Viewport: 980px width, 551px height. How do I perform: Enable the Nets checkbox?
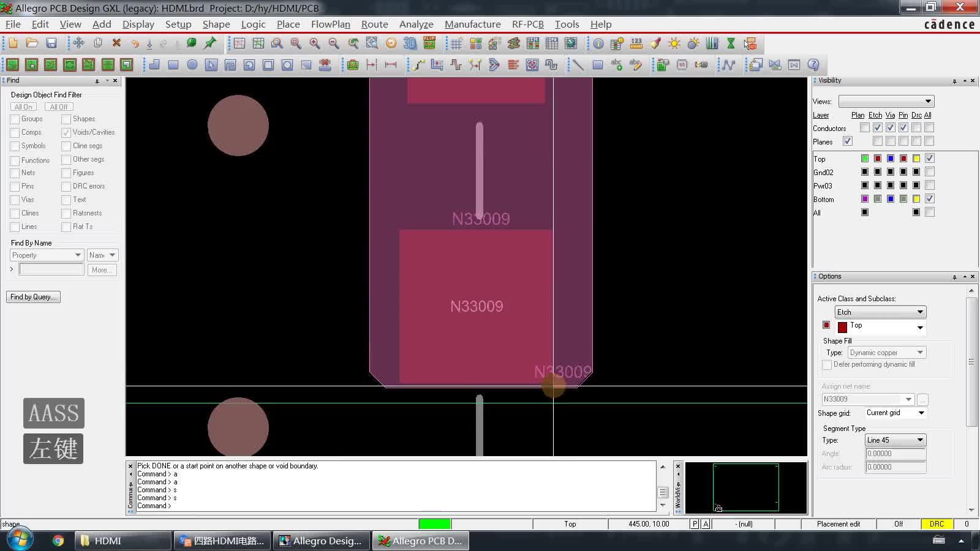pyautogui.click(x=15, y=173)
